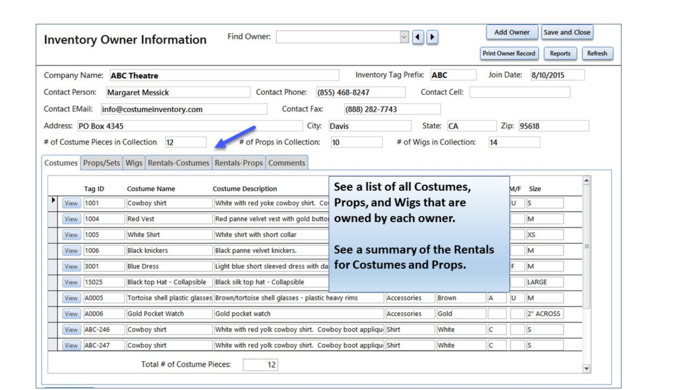
Task: Click the Costume Name column header
Action: tap(151, 189)
